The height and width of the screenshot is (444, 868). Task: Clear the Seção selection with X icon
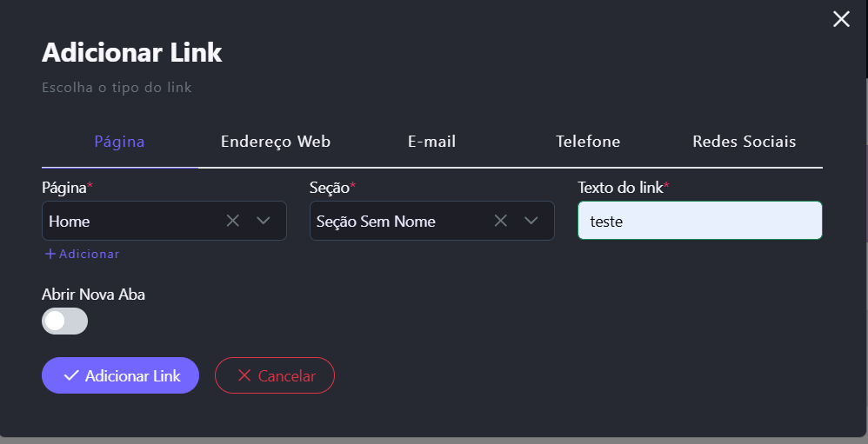(500, 221)
